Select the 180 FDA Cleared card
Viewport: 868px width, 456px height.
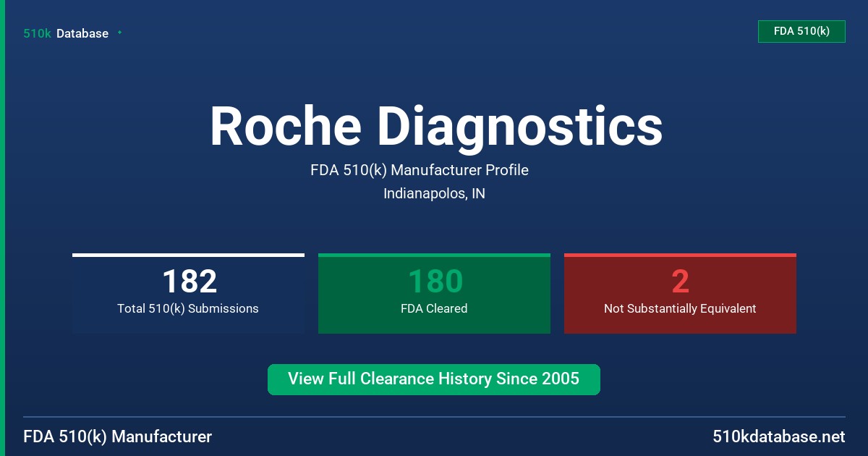[x=434, y=293]
